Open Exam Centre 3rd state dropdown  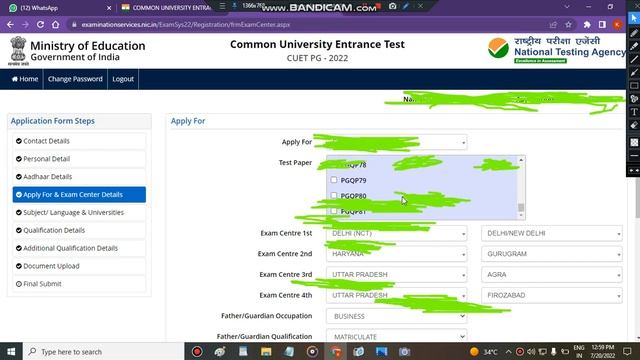click(x=396, y=274)
